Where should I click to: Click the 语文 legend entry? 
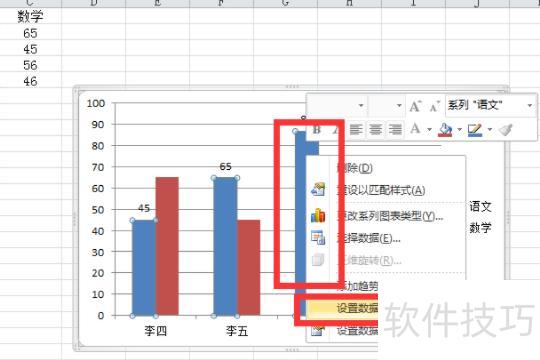[480, 207]
